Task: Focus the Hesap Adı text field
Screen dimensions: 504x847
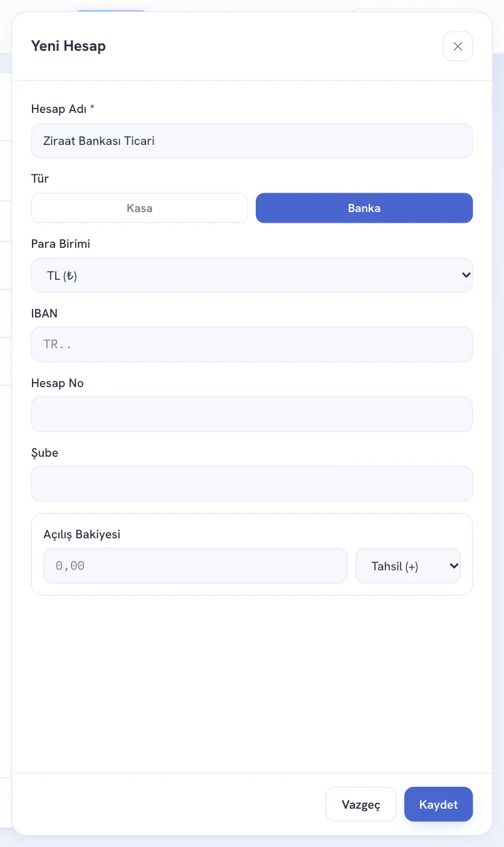Action: point(252,141)
